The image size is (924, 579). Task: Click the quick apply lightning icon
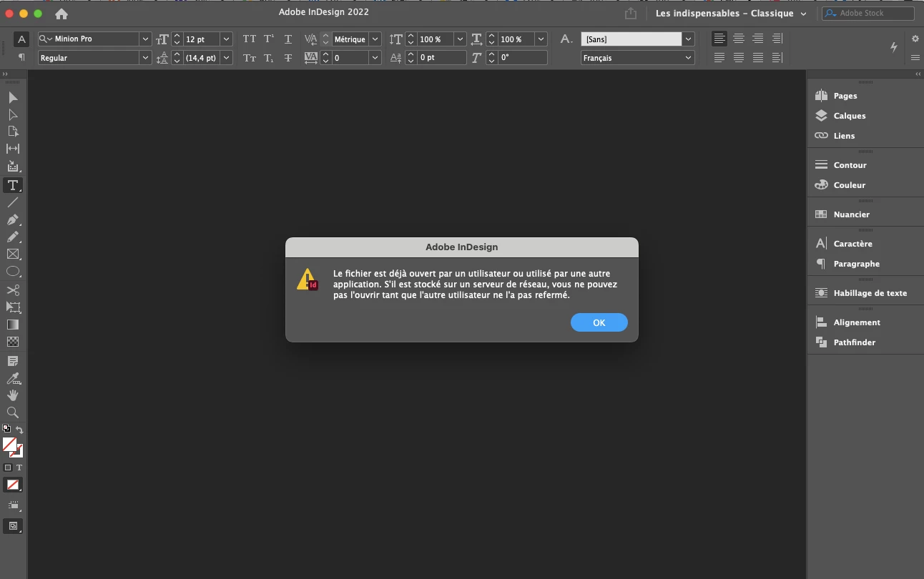tap(894, 47)
